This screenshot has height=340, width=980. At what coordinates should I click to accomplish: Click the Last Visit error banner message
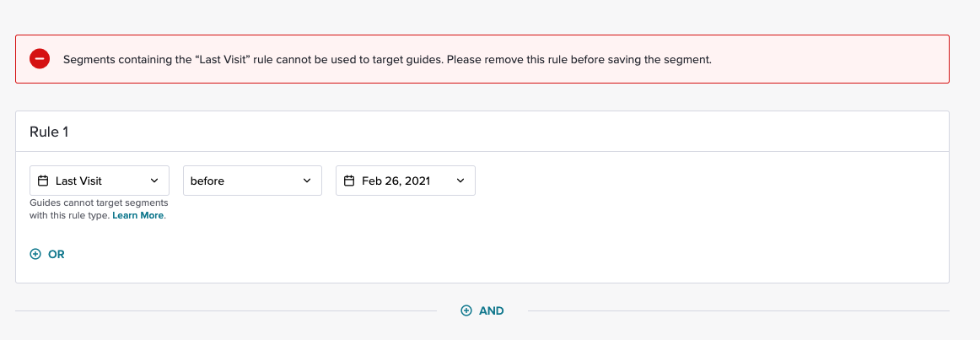pyautogui.click(x=387, y=60)
